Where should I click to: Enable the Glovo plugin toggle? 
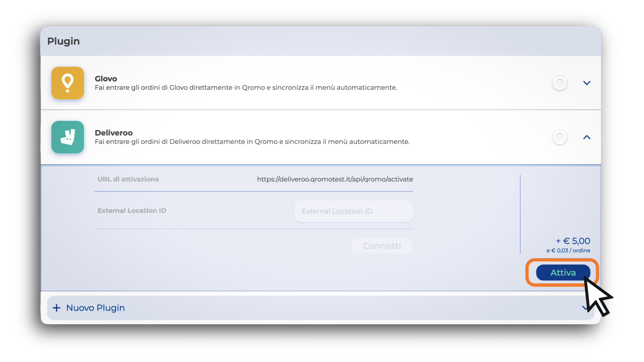(560, 83)
